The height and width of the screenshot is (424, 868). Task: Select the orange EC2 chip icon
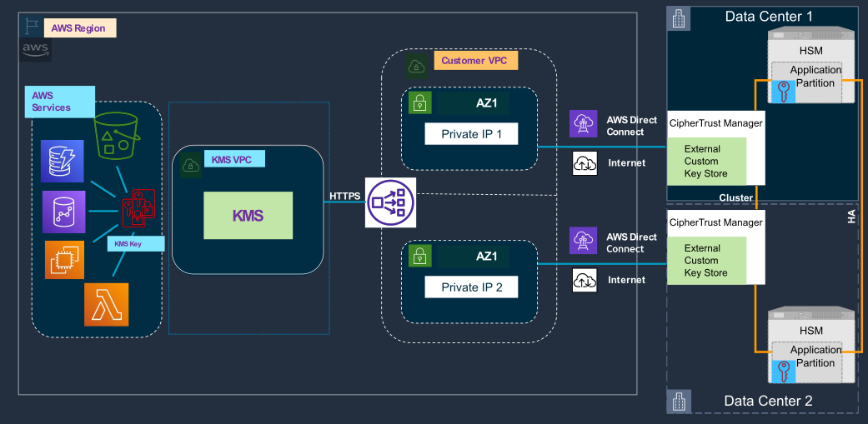coord(64,259)
